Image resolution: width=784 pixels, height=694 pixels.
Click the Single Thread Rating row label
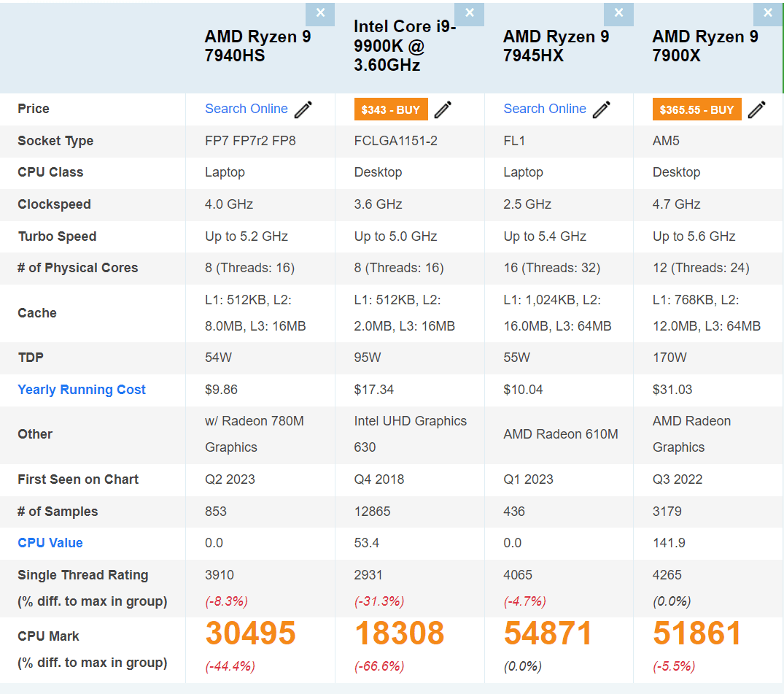(82, 575)
